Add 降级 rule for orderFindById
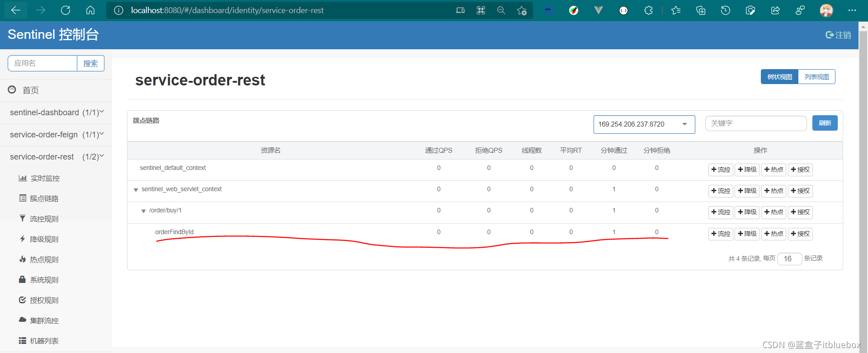 [x=747, y=234]
